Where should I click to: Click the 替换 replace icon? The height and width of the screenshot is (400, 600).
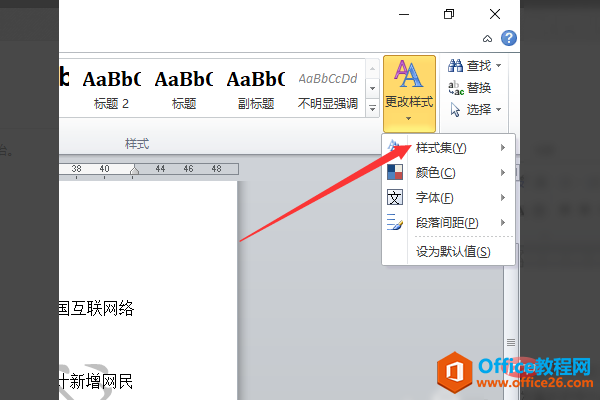point(456,88)
